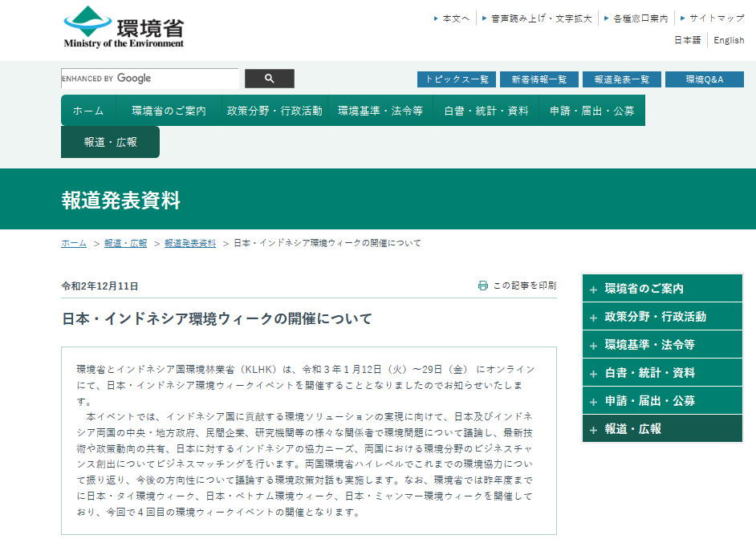Select the 報道・広報 navigation tab

tap(110, 142)
